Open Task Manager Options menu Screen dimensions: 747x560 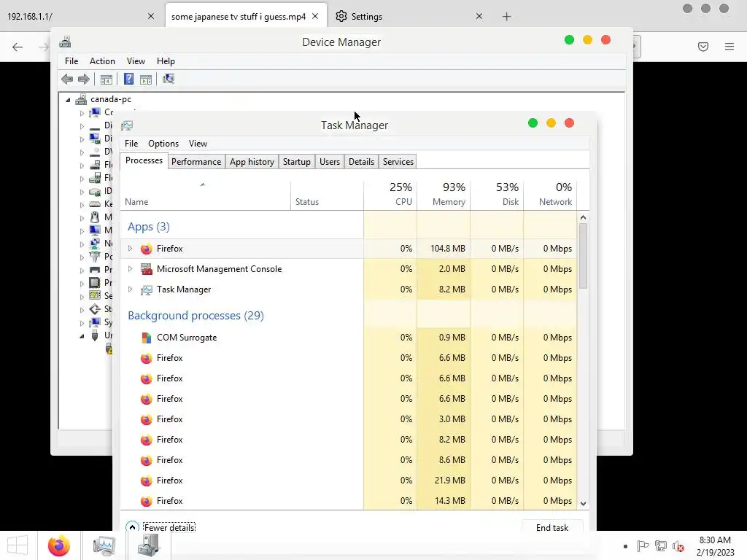[x=163, y=144]
